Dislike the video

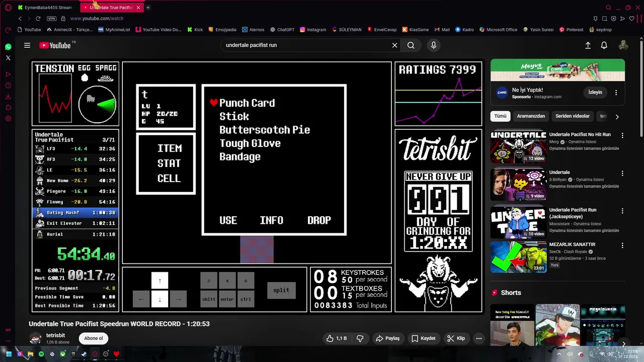coord(360,338)
